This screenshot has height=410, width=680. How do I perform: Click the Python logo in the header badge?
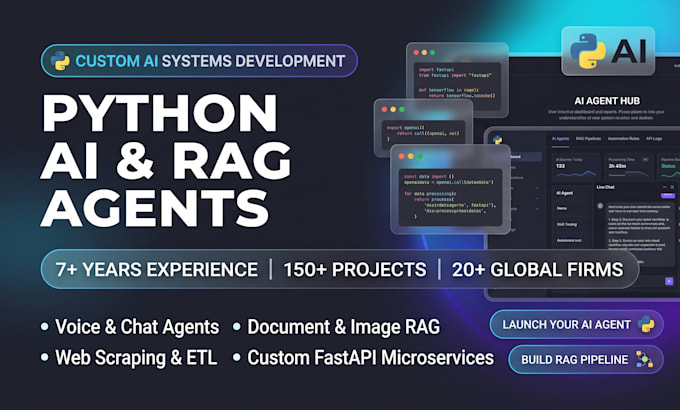coord(60,61)
